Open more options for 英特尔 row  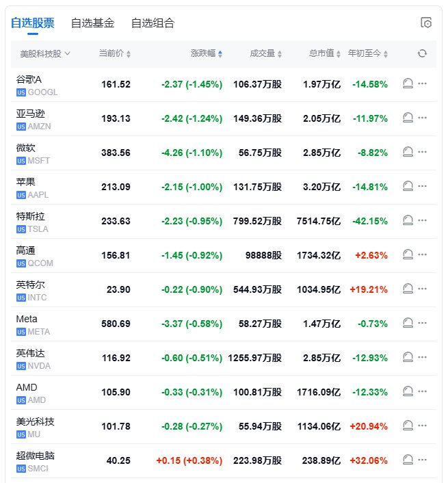(423, 289)
